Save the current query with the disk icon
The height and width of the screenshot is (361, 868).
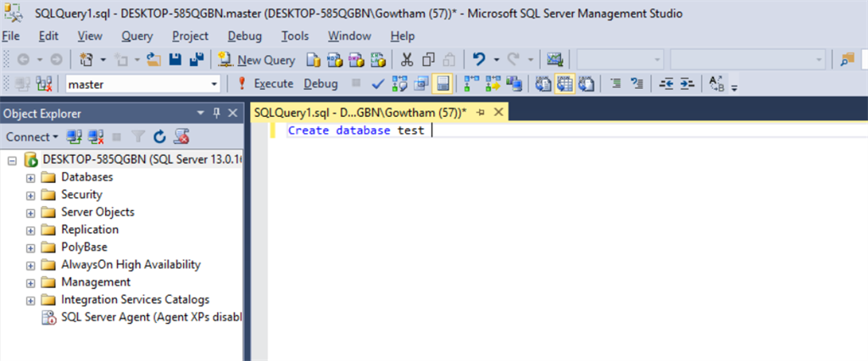coord(175,59)
